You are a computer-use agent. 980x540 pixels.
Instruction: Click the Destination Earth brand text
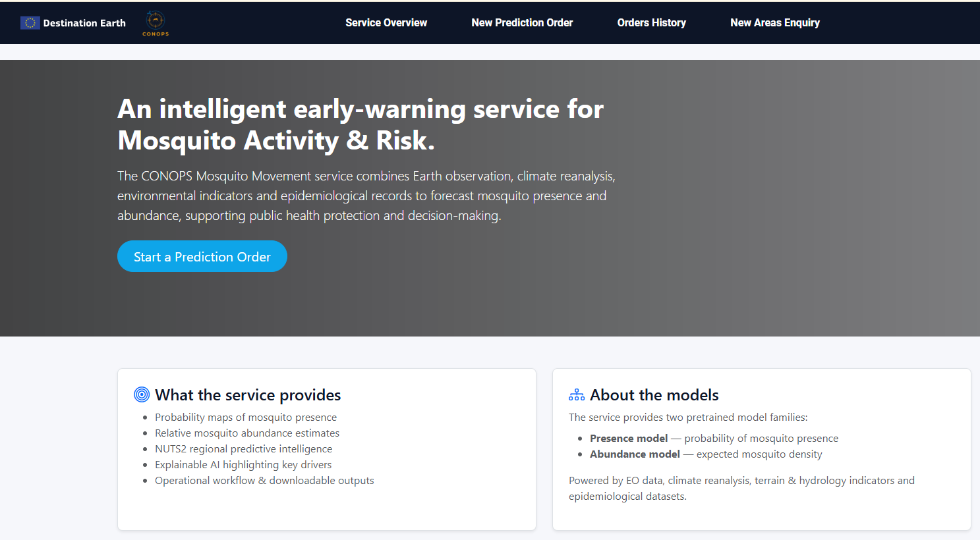click(x=84, y=23)
